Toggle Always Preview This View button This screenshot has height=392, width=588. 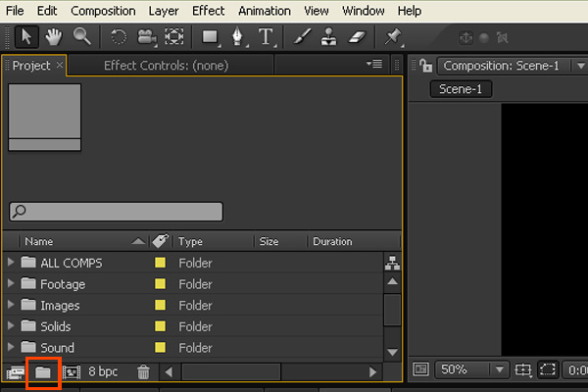click(x=420, y=369)
